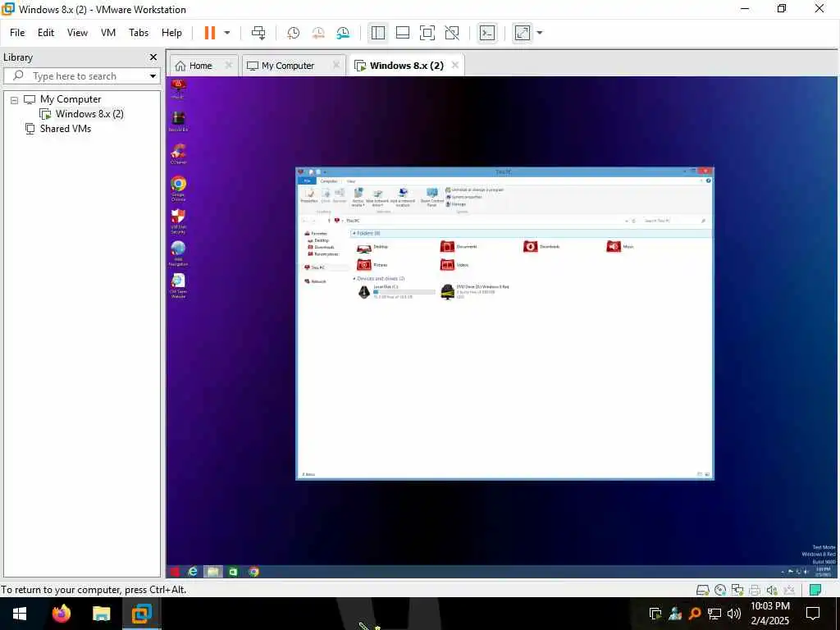Click the printer device status icon

(x=755, y=591)
